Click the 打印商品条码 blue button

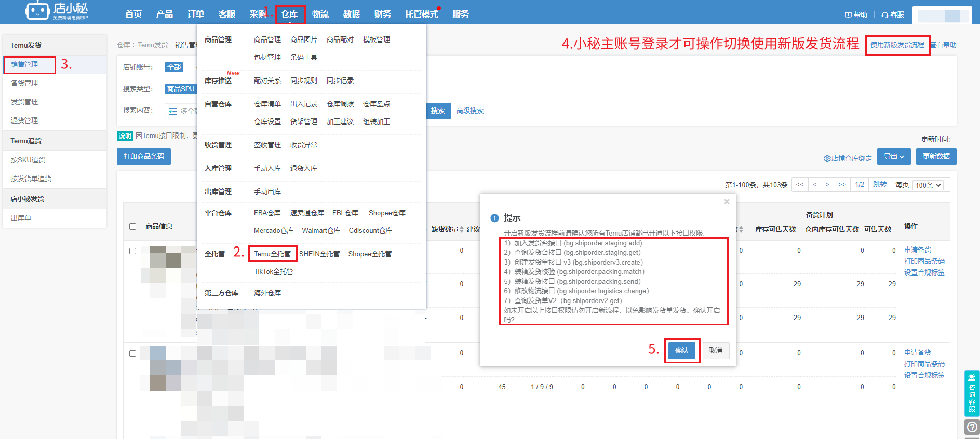pyautogui.click(x=144, y=156)
